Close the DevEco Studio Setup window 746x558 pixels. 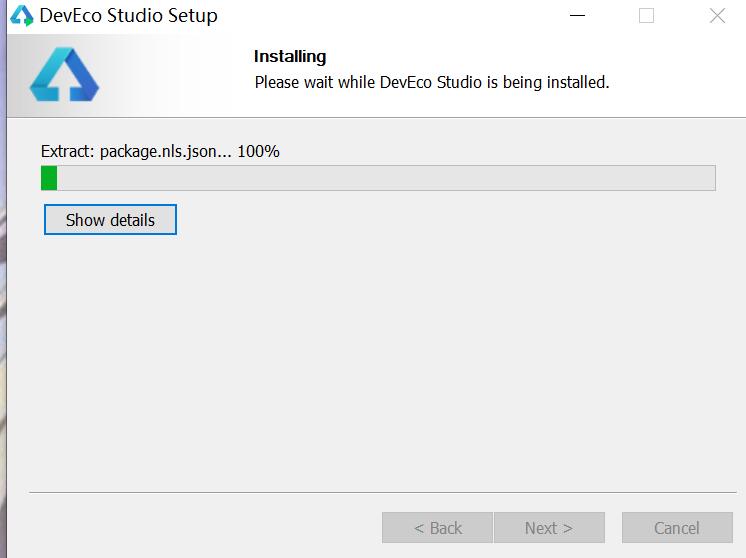click(717, 16)
